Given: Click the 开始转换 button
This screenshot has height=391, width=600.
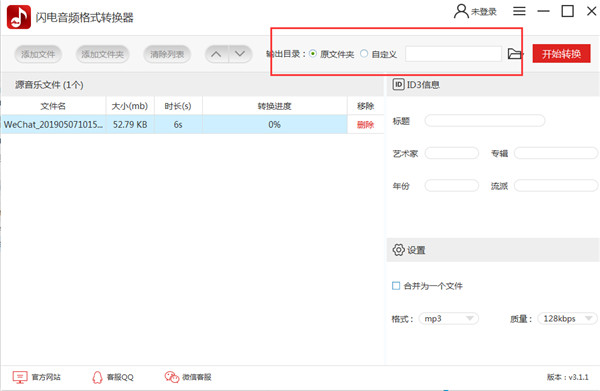Looking at the screenshot, I should [561, 54].
